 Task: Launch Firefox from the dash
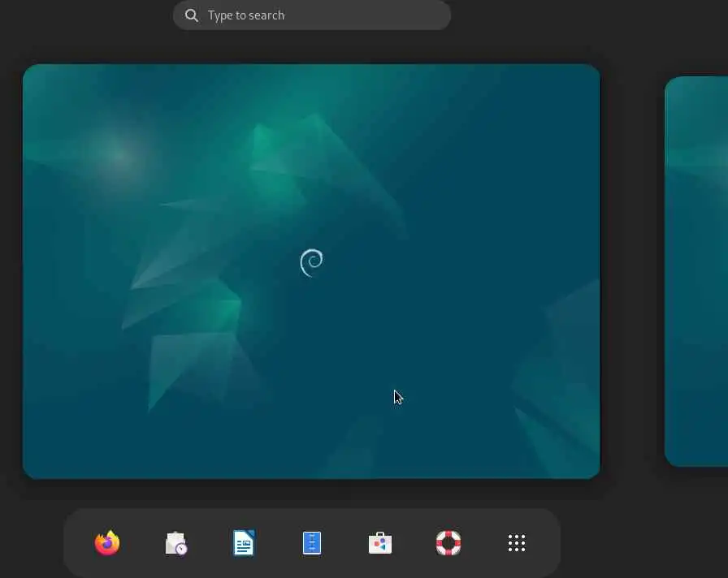(x=107, y=543)
